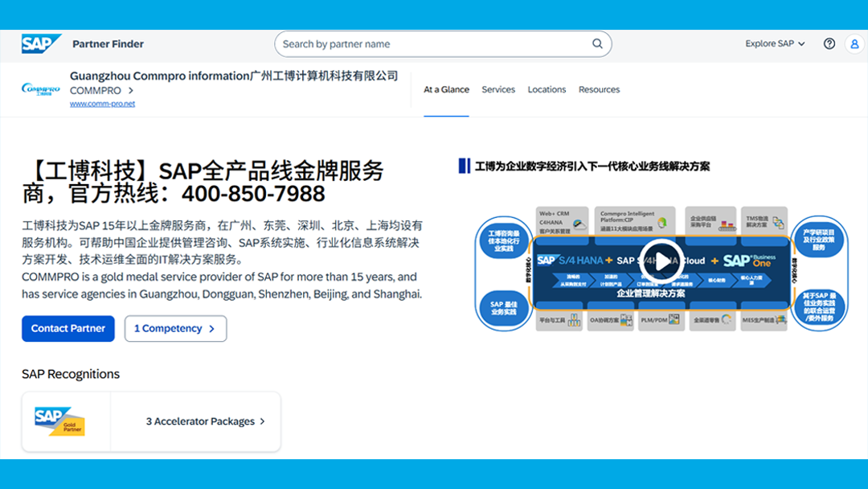The image size is (868, 489).
Task: Select the Resources tab
Action: 599,89
